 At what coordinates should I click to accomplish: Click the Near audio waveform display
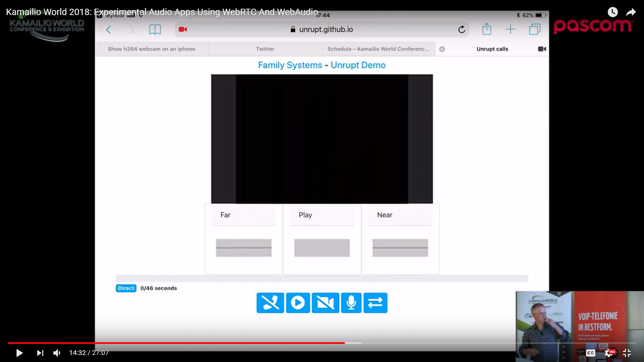tap(400, 248)
